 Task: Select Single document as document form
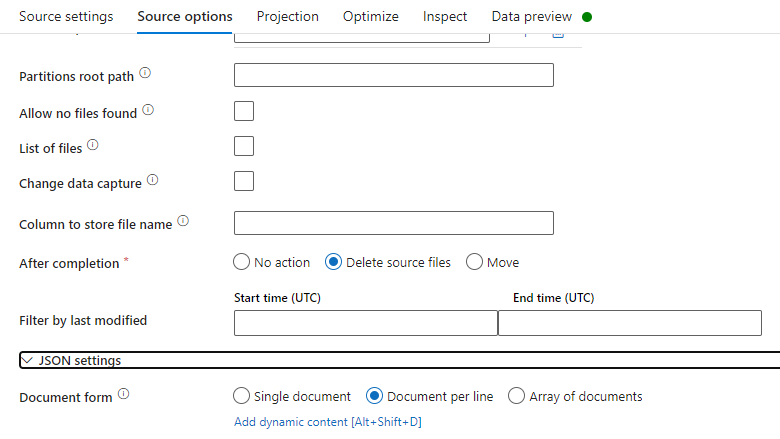pos(241,396)
